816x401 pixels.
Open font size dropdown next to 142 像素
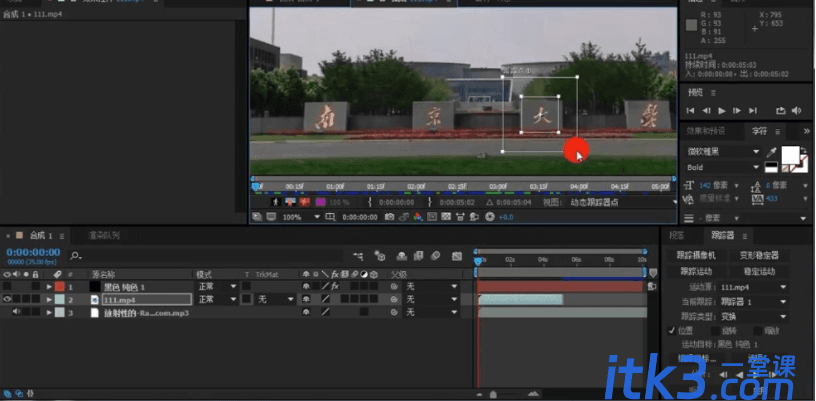(736, 185)
